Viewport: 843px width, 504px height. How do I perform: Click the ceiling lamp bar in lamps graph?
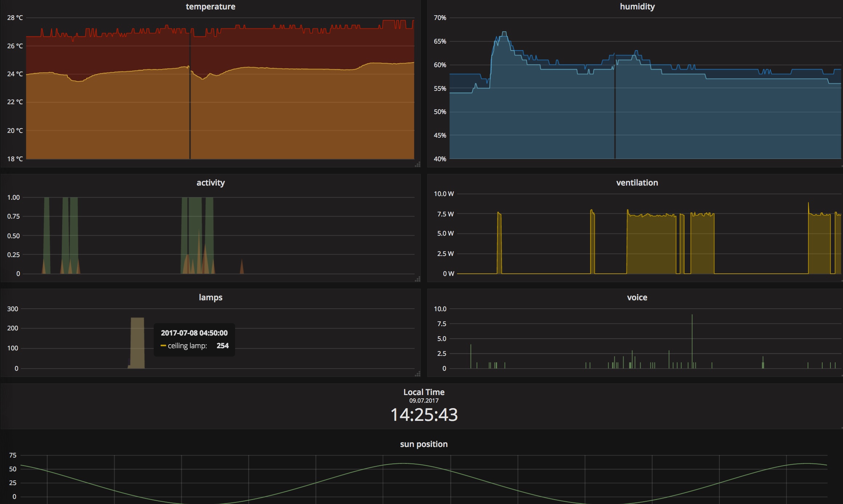[x=137, y=343]
